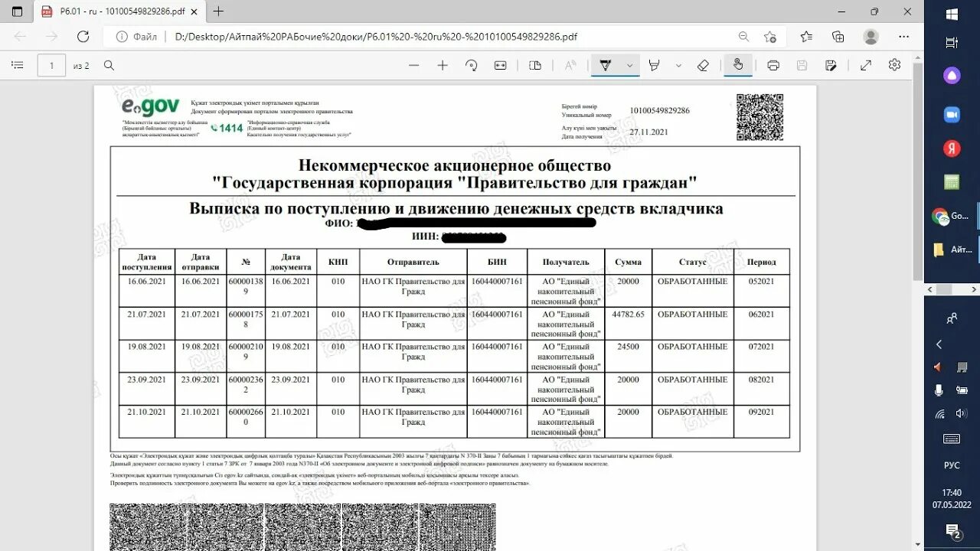980x551 pixels.
Task: Click the QR code in the document
Action: [x=759, y=117]
